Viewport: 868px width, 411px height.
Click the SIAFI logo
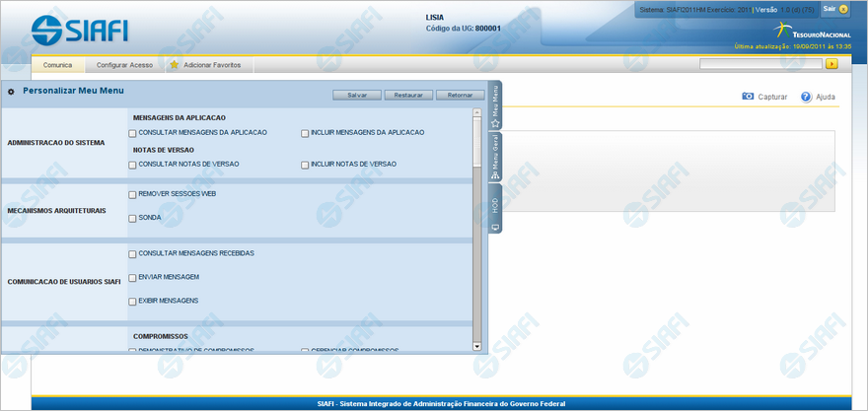point(80,30)
